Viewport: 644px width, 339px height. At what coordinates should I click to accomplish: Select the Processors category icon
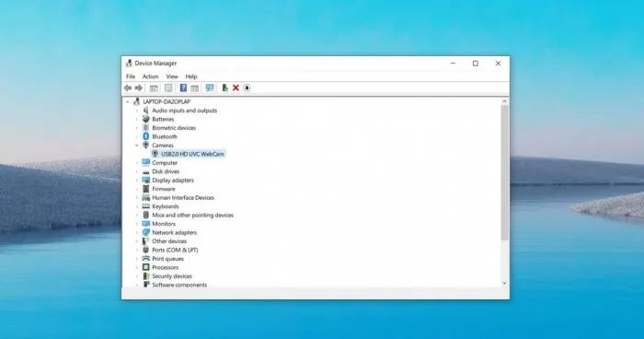point(145,267)
